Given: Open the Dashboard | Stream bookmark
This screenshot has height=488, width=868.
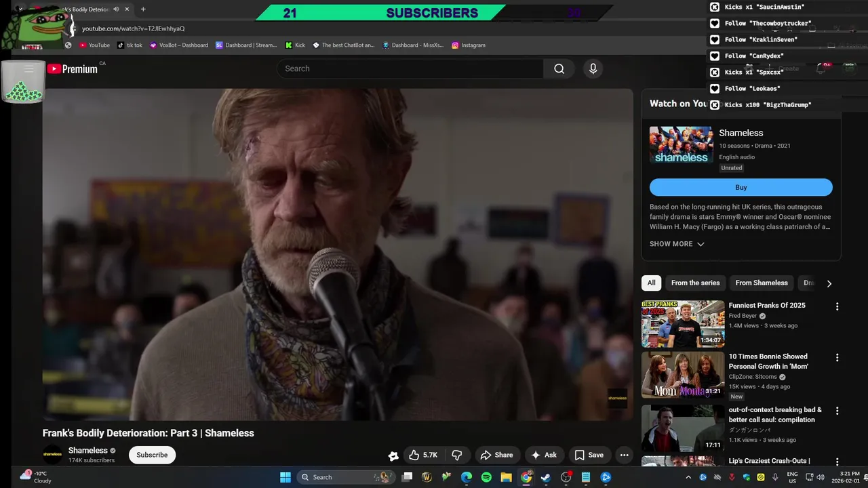Looking at the screenshot, I should (x=246, y=45).
